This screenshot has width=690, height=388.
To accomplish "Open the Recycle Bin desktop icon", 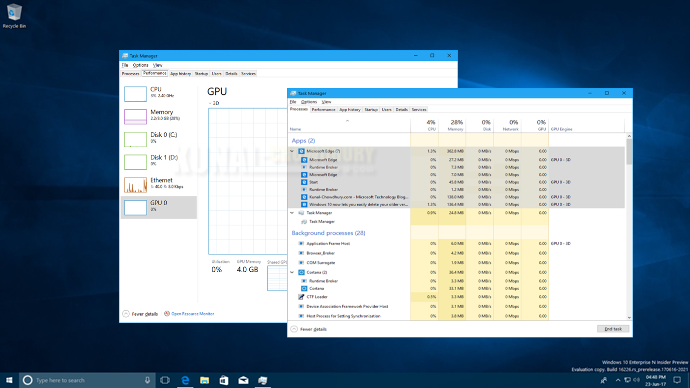I will pos(14,16).
